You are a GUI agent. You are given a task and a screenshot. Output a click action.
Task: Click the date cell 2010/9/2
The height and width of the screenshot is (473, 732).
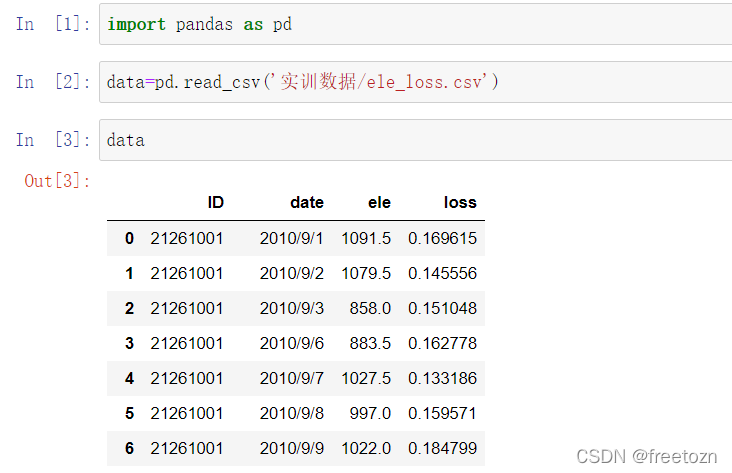click(291, 273)
